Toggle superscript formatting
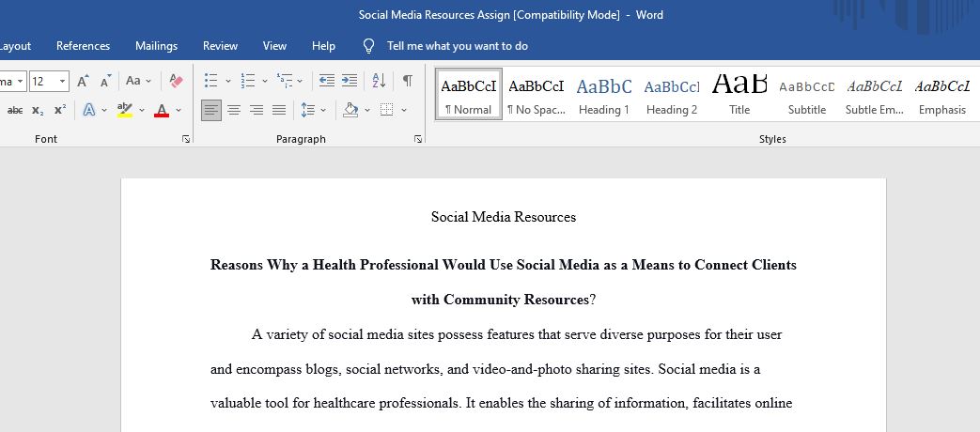Image resolution: width=980 pixels, height=432 pixels. (x=60, y=111)
